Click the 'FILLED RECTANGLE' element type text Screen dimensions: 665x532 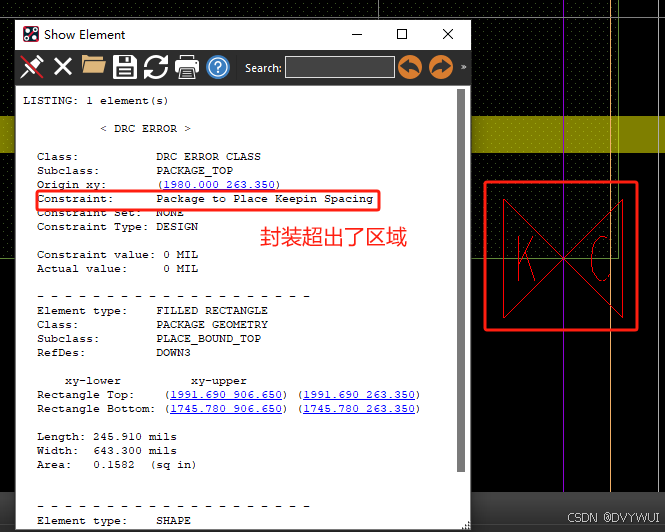[x=212, y=311]
